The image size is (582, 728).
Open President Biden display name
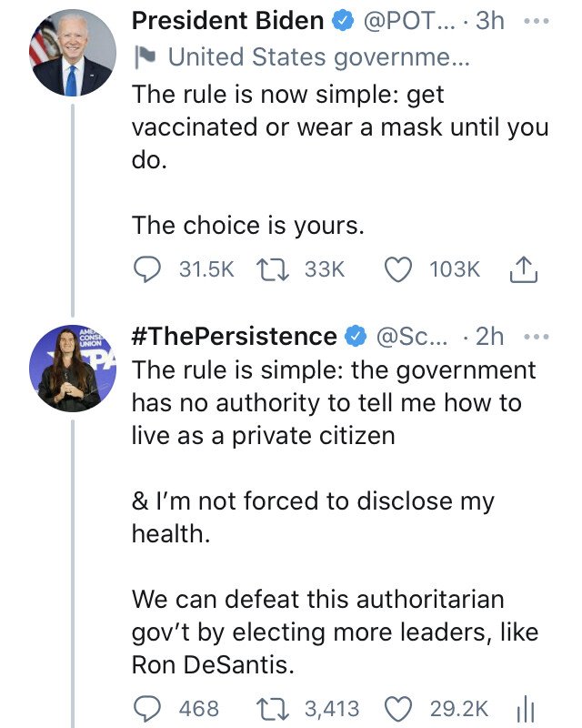pos(227,21)
